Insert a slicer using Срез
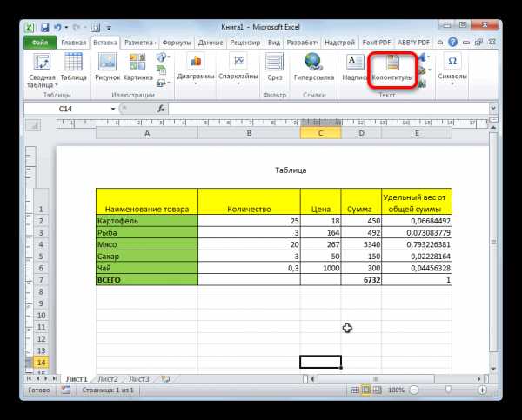Screen dimensions: 522x420 point(275,67)
